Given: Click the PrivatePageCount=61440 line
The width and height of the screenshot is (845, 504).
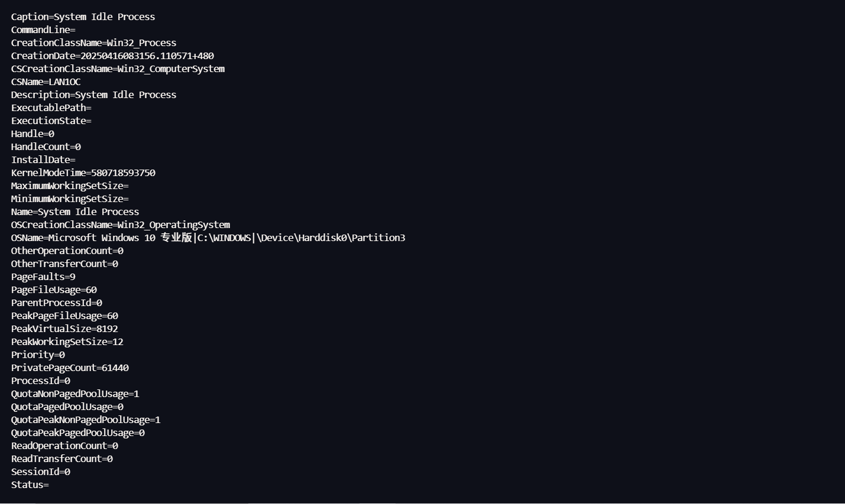Looking at the screenshot, I should coord(70,368).
